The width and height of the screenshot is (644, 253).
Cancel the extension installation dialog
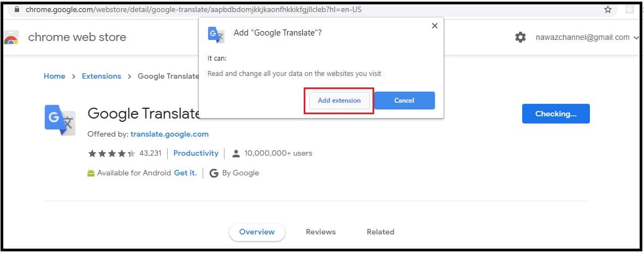tap(404, 101)
